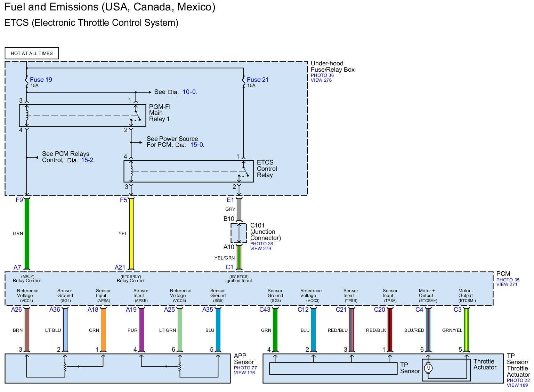The width and height of the screenshot is (534, 392).
Task: Click the orange ORN wire at A18
Action: (103, 330)
